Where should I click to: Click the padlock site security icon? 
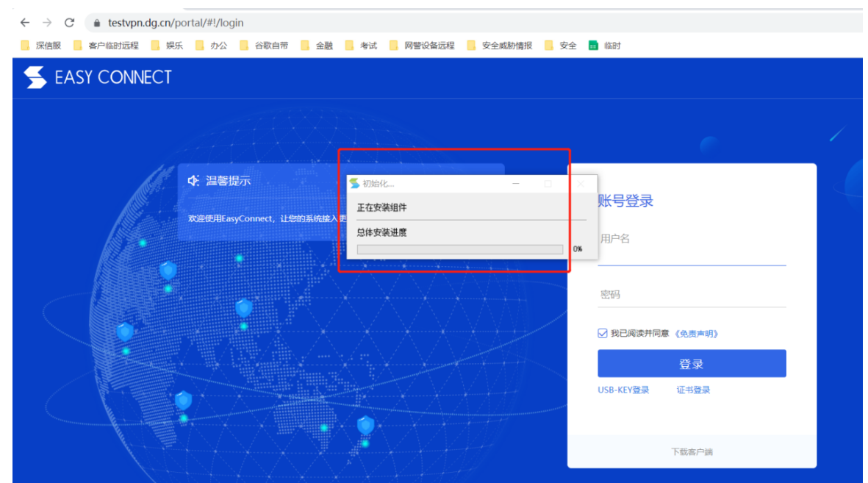97,23
